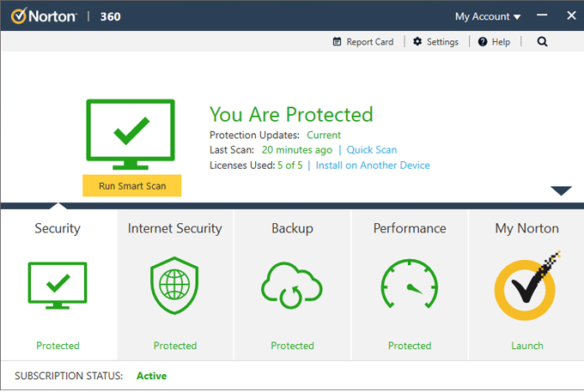The width and height of the screenshot is (584, 392).
Task: Open the Backup cloud icon
Action: [x=292, y=286]
